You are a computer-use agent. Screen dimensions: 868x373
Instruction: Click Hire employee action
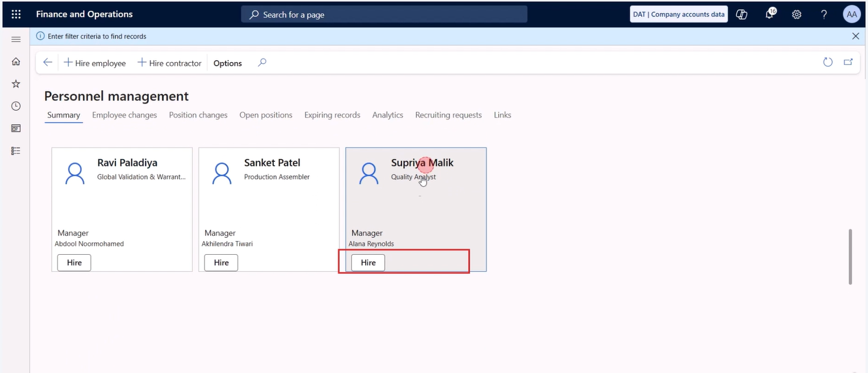click(x=94, y=63)
